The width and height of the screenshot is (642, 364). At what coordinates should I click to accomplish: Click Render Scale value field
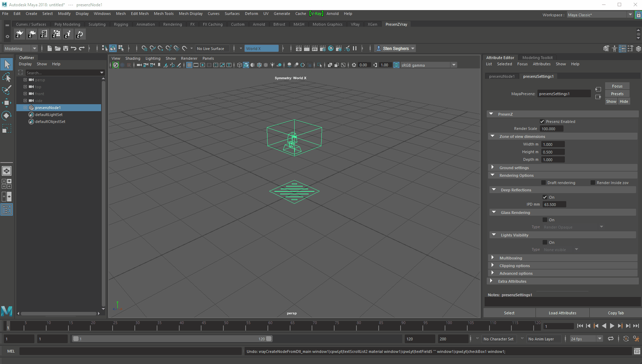coord(552,129)
